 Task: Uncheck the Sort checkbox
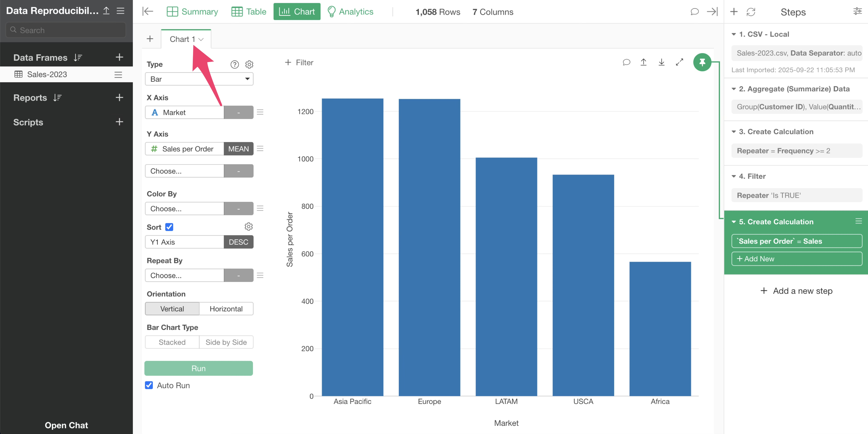point(169,227)
